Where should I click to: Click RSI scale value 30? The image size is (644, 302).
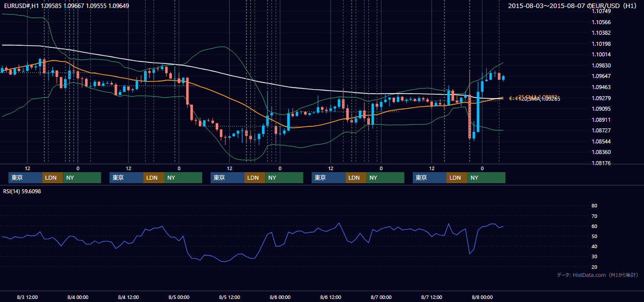pos(594,257)
